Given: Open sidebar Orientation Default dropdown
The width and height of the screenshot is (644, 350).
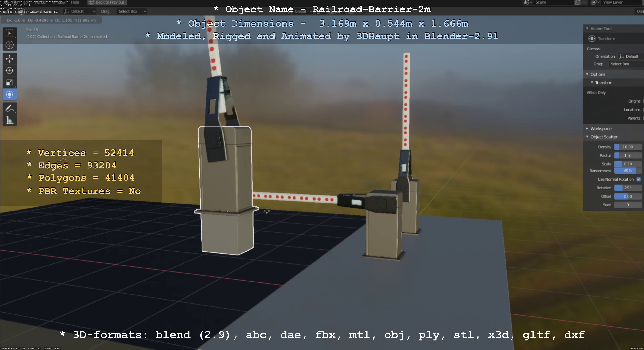Looking at the screenshot, I should click(631, 56).
